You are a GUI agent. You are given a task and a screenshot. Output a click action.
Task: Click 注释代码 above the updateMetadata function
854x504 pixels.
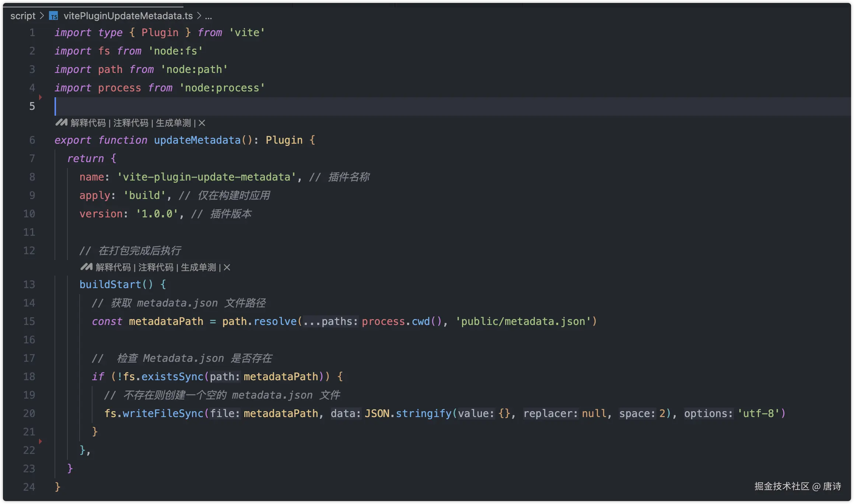pyautogui.click(x=130, y=123)
